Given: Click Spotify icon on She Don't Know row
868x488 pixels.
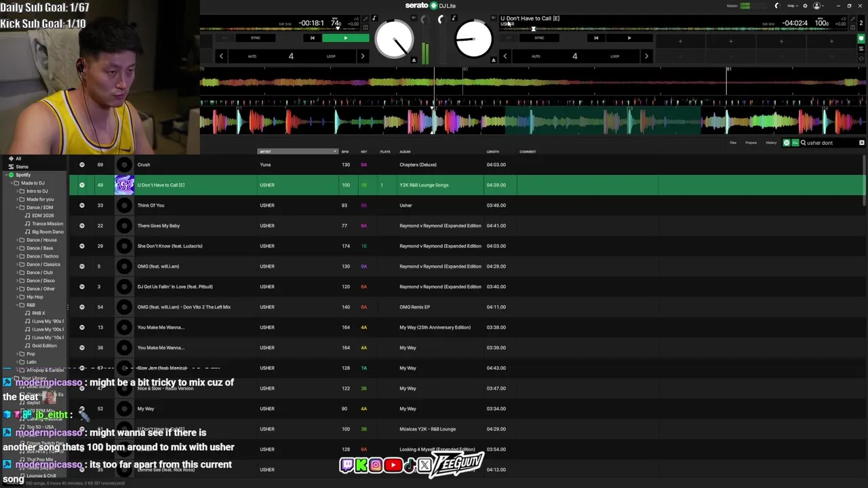Looking at the screenshot, I should click(x=82, y=246).
